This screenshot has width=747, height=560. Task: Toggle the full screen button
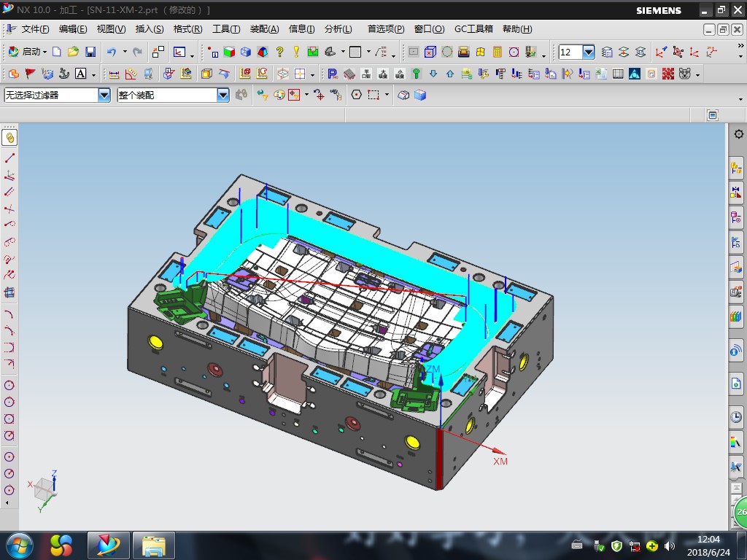coord(713,115)
